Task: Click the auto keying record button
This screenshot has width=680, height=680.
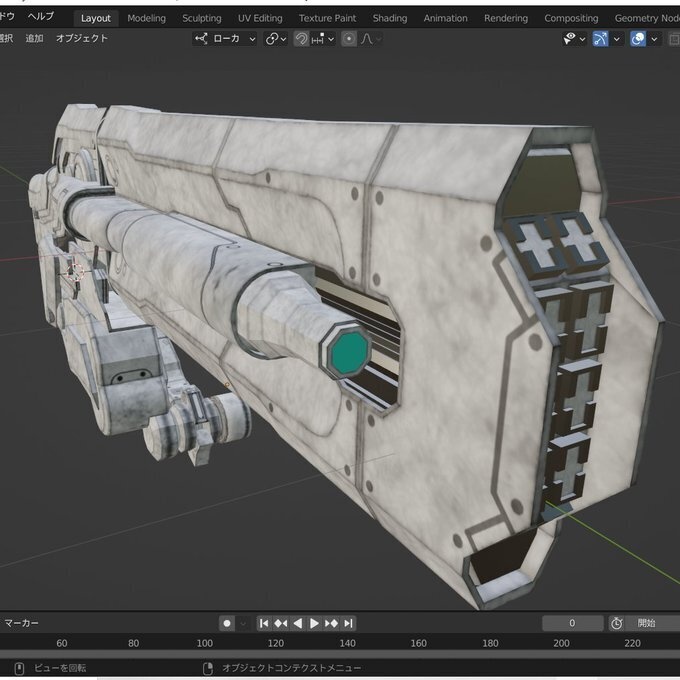Action: tap(227, 623)
